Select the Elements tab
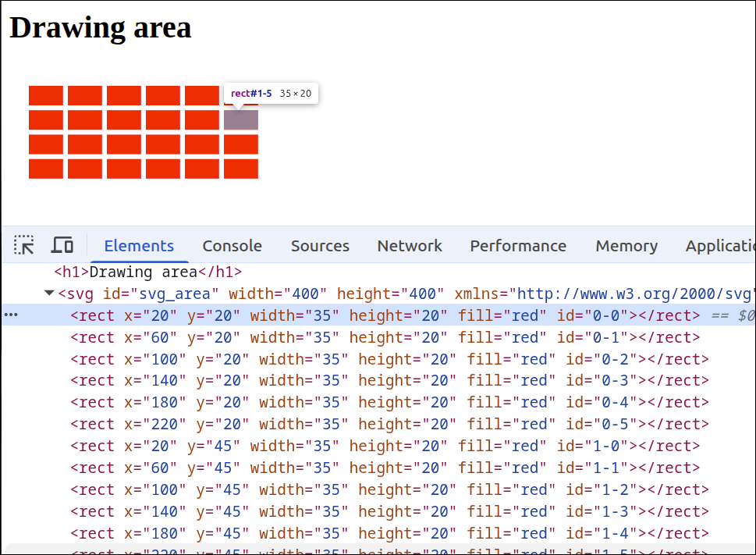Image resolution: width=756 pixels, height=555 pixels. 139,245
